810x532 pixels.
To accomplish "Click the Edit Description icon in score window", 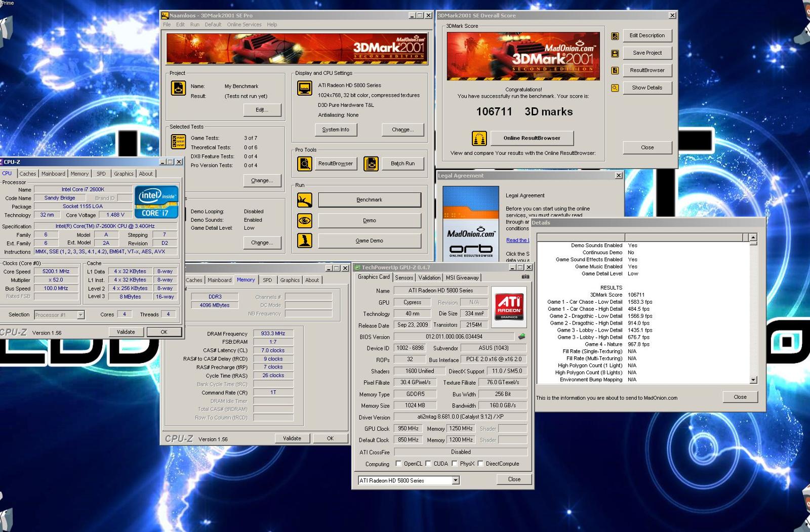I will [615, 36].
